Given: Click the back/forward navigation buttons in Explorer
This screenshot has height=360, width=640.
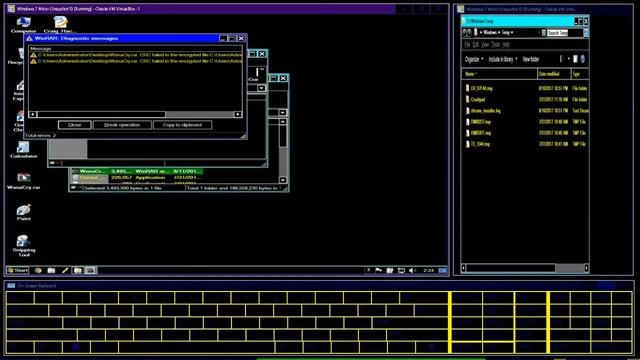Looking at the screenshot, I should pos(467,33).
